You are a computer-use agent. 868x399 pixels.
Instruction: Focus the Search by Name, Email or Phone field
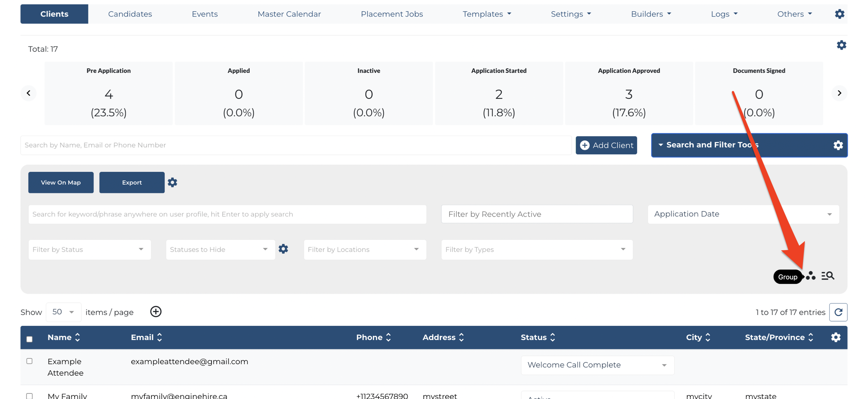point(296,145)
